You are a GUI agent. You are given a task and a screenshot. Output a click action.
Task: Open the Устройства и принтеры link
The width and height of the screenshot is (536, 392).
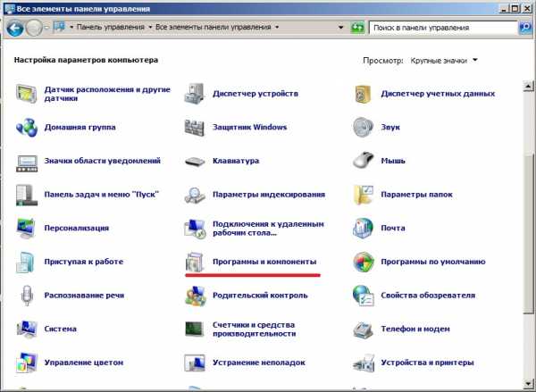click(x=427, y=363)
